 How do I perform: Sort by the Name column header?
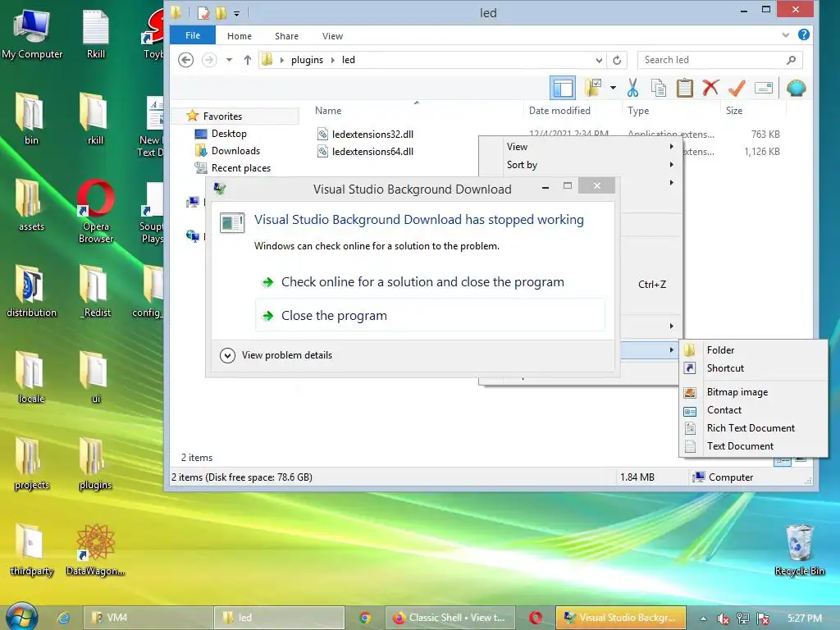(x=328, y=111)
